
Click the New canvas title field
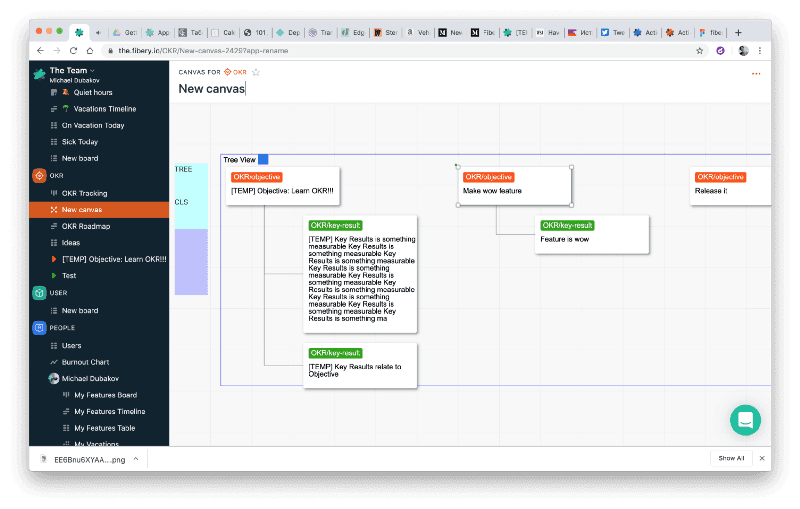212,89
